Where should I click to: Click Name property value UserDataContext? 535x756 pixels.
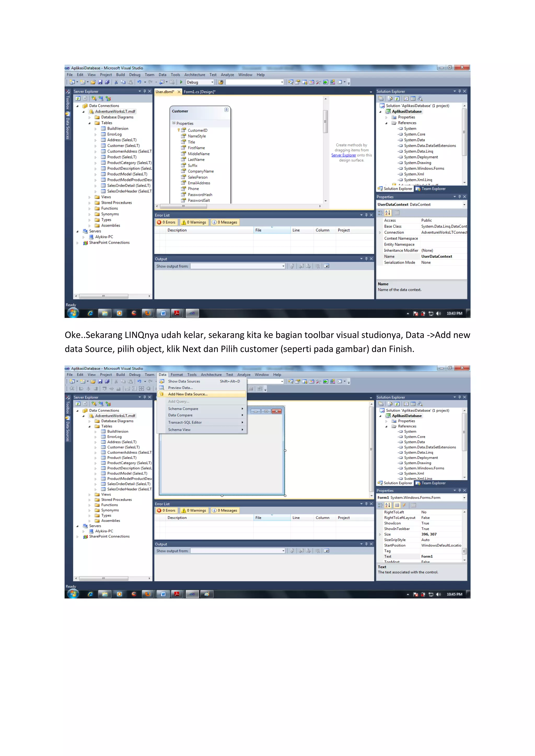click(x=437, y=257)
